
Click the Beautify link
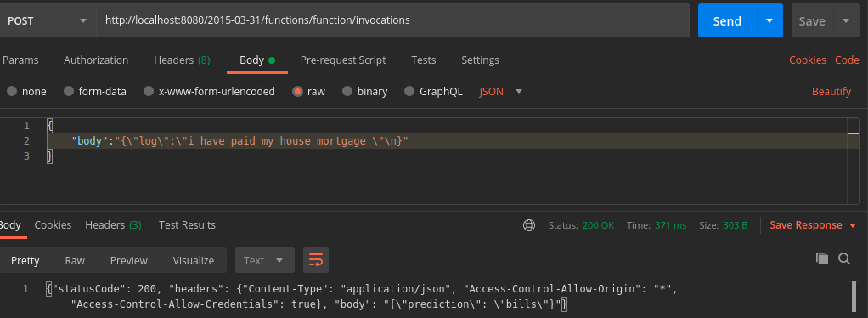coord(831,92)
